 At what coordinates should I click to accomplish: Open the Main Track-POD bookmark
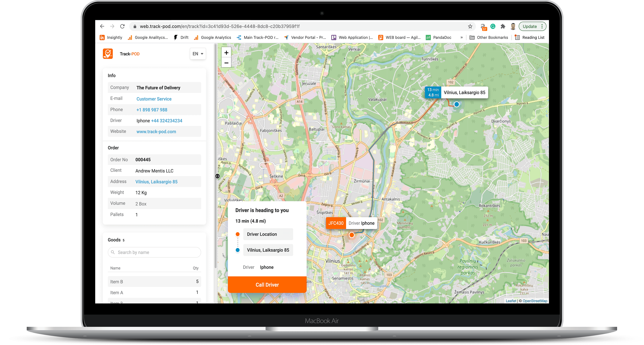coord(258,37)
